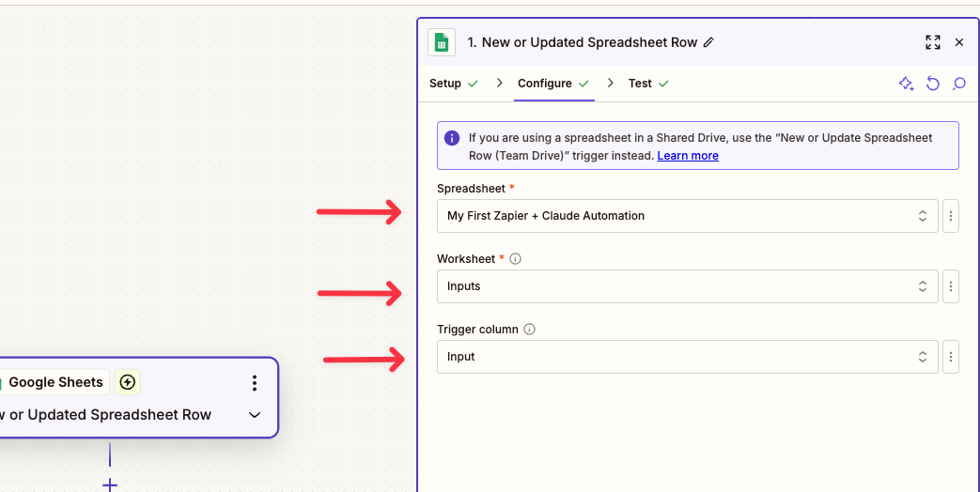Rename step using the pencil edit icon
The image size is (980, 492).
click(708, 42)
